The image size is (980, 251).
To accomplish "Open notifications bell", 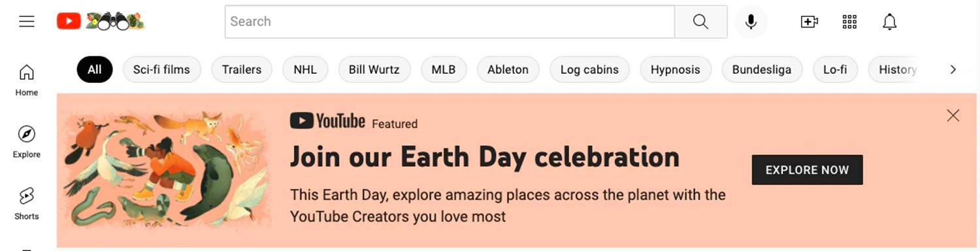I will pos(889,22).
